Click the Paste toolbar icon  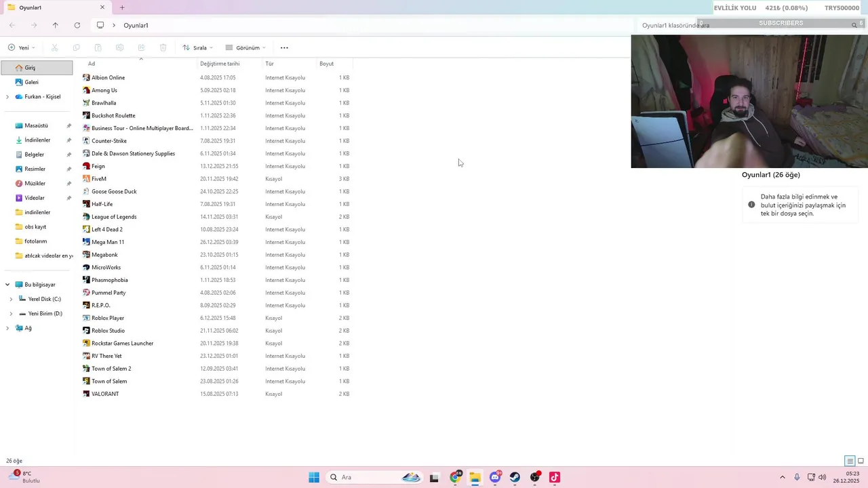pyautogui.click(x=98, y=47)
